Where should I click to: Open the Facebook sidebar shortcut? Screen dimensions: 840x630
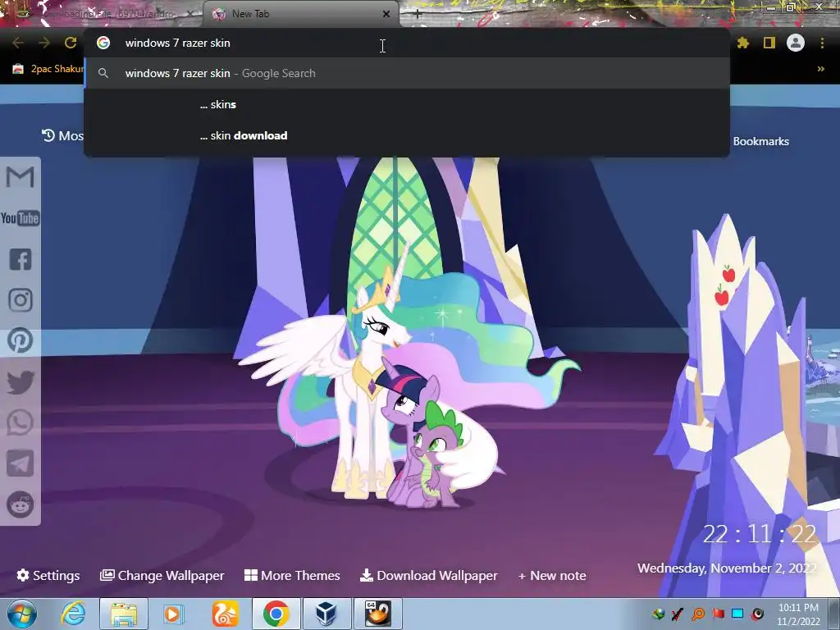(21, 259)
